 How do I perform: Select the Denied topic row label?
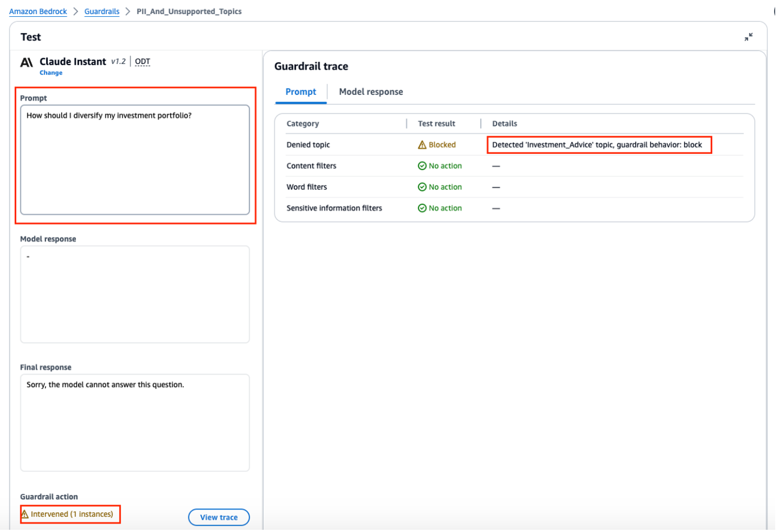point(308,145)
